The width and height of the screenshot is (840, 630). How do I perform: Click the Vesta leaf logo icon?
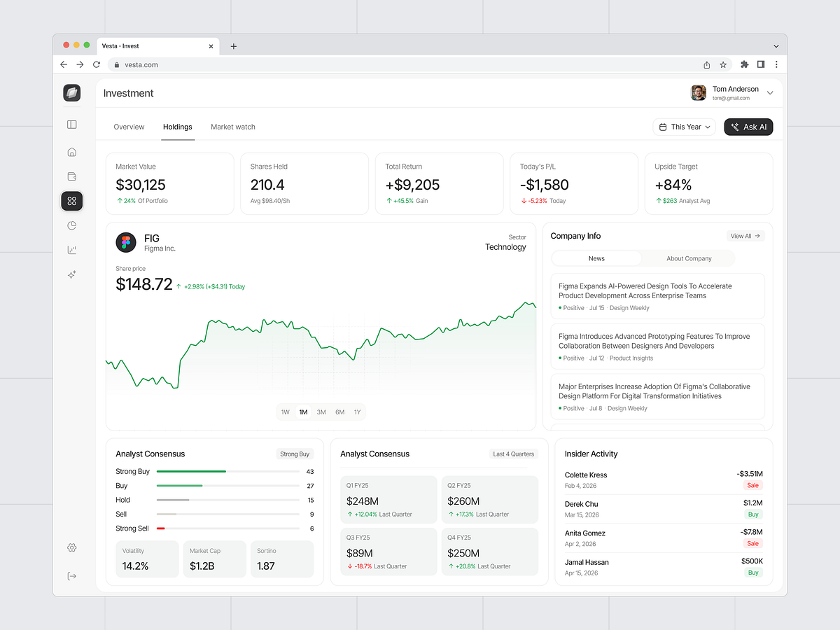coord(71,92)
